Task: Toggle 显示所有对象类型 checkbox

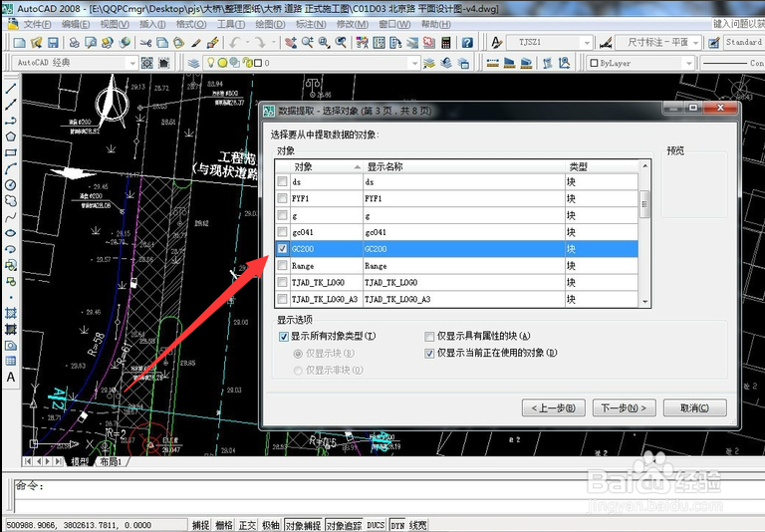Action: pos(284,337)
